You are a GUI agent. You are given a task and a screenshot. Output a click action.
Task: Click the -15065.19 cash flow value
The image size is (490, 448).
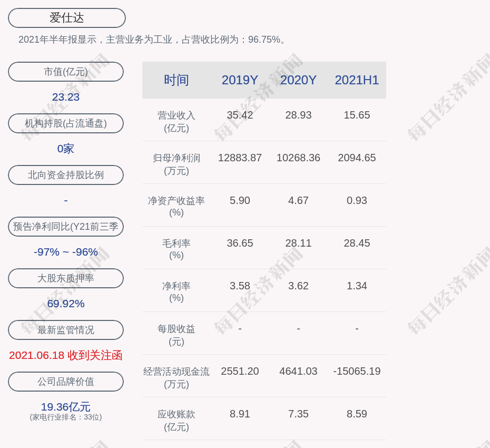click(x=357, y=371)
